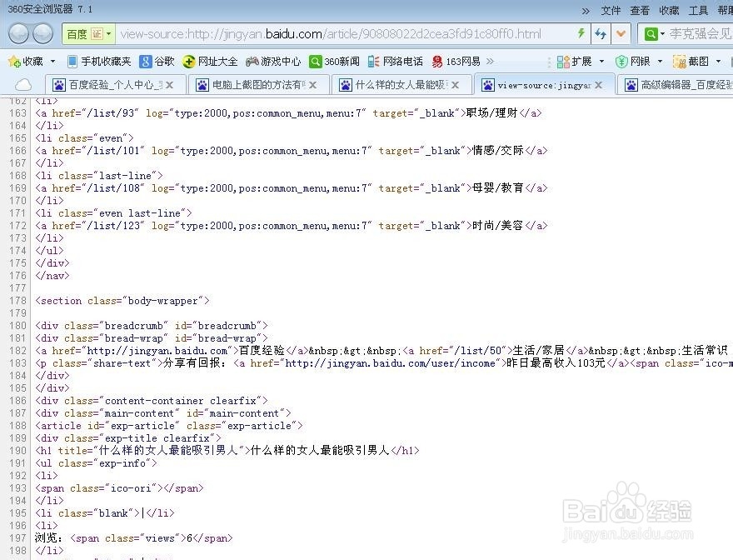Open the 工具 menu
The image size is (733, 560).
[x=698, y=10]
